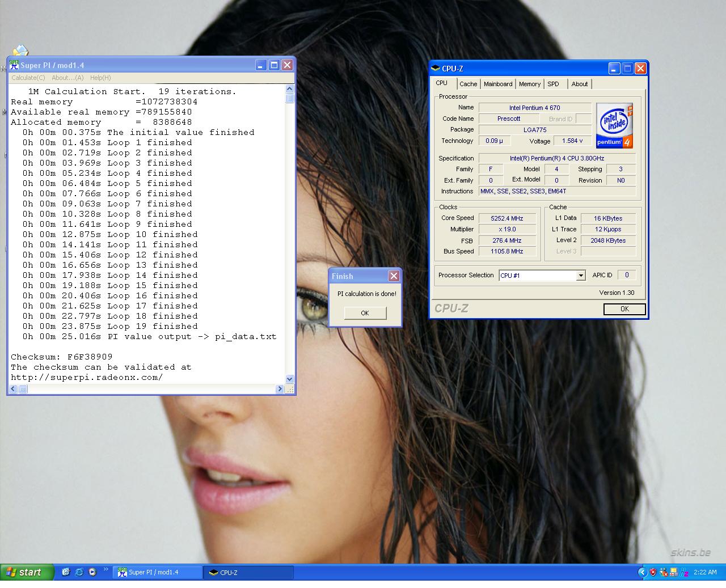Open the Processor Selection dropdown
The width and height of the screenshot is (726, 588).
pyautogui.click(x=581, y=276)
